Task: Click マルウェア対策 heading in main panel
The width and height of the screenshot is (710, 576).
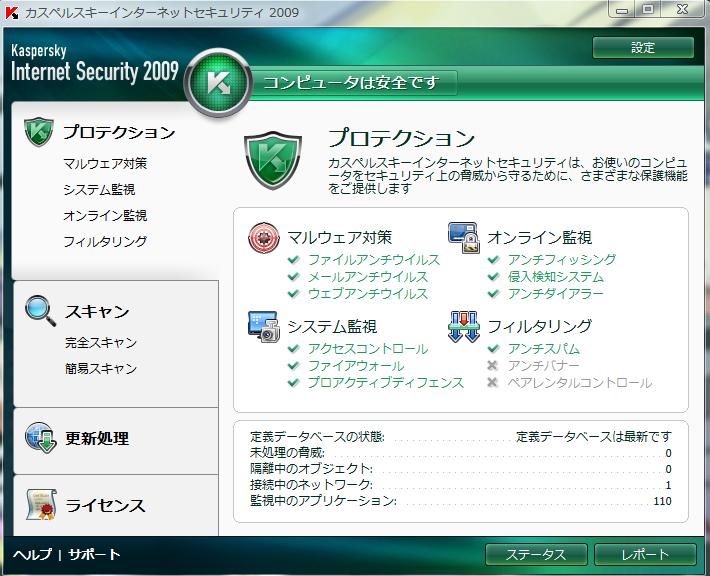Action: tap(340, 238)
